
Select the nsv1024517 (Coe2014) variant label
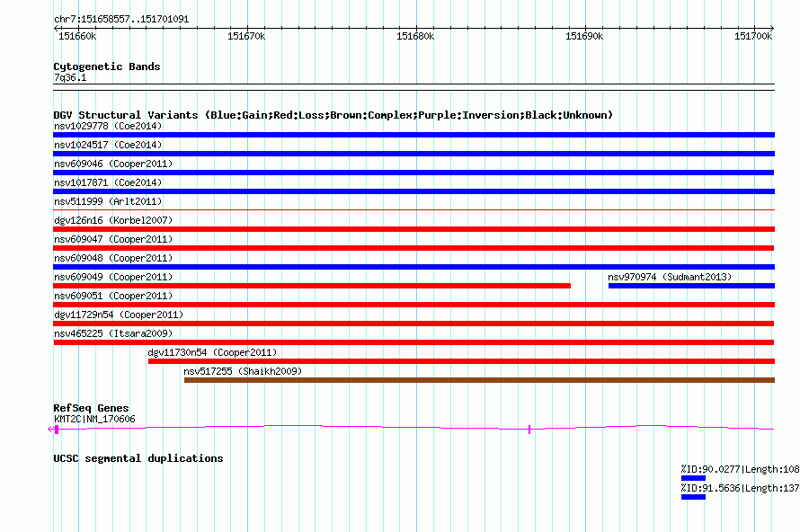(x=108, y=145)
